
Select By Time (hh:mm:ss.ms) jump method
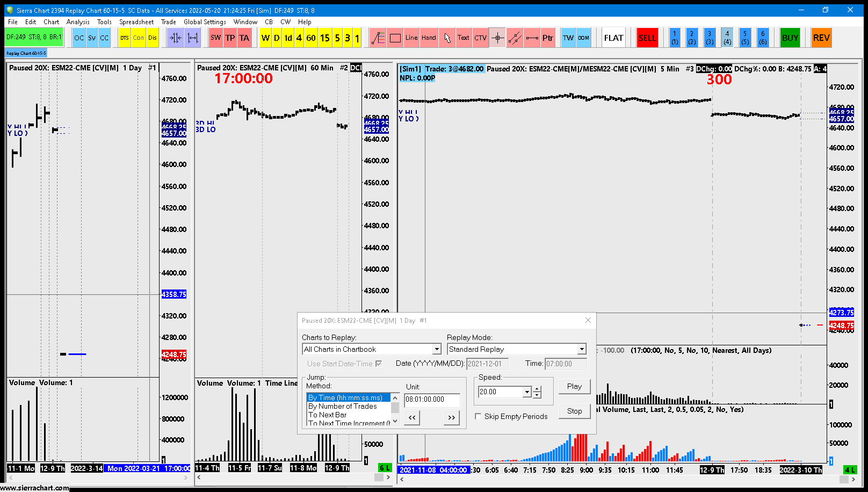pyautogui.click(x=348, y=397)
